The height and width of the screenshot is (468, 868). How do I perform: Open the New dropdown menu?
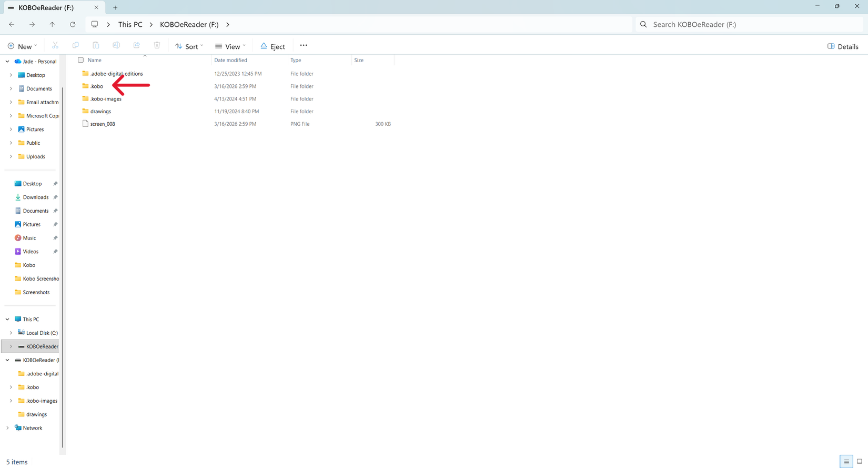(23, 46)
